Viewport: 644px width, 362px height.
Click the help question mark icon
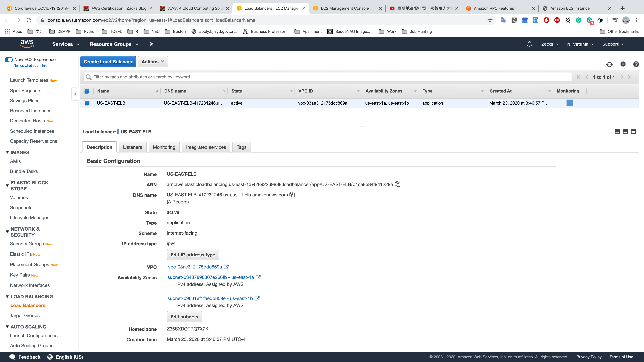[636, 64]
